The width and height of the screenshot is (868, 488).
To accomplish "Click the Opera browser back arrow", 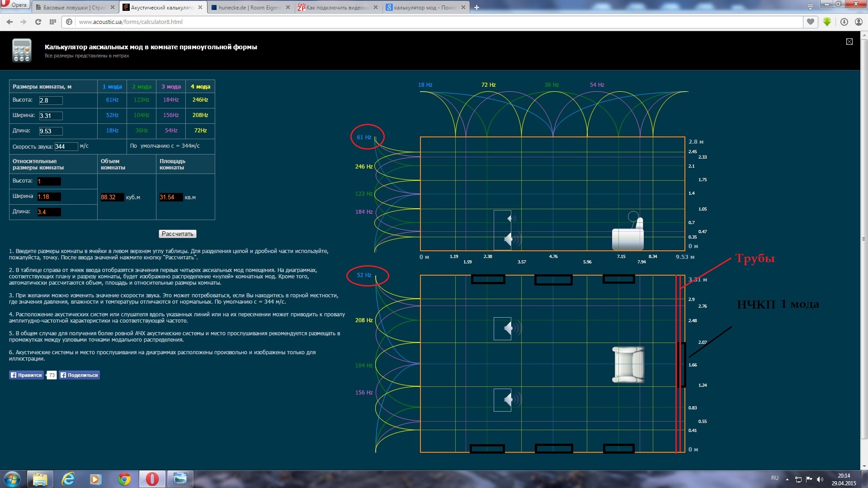I will point(9,22).
